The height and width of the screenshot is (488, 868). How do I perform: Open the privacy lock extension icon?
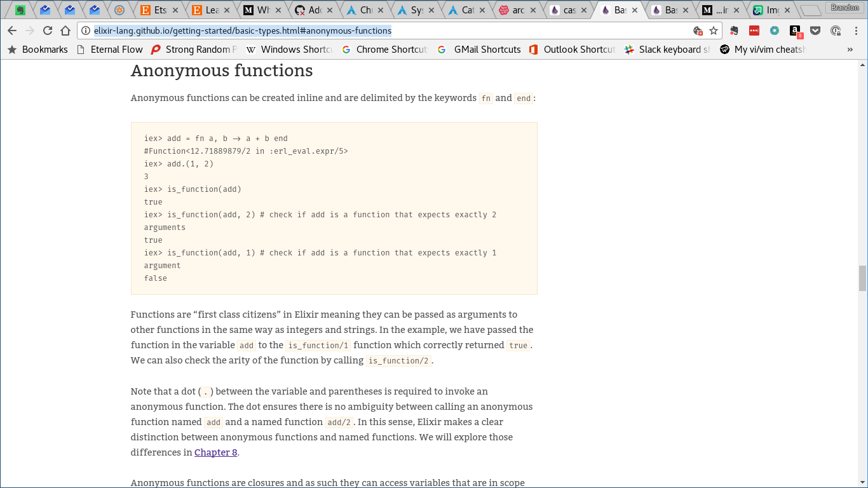point(836,30)
